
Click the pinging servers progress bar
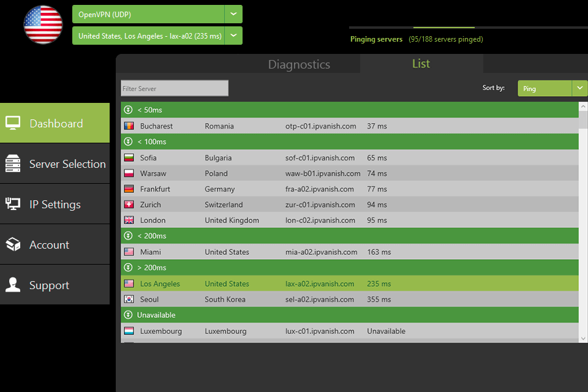[x=469, y=28]
